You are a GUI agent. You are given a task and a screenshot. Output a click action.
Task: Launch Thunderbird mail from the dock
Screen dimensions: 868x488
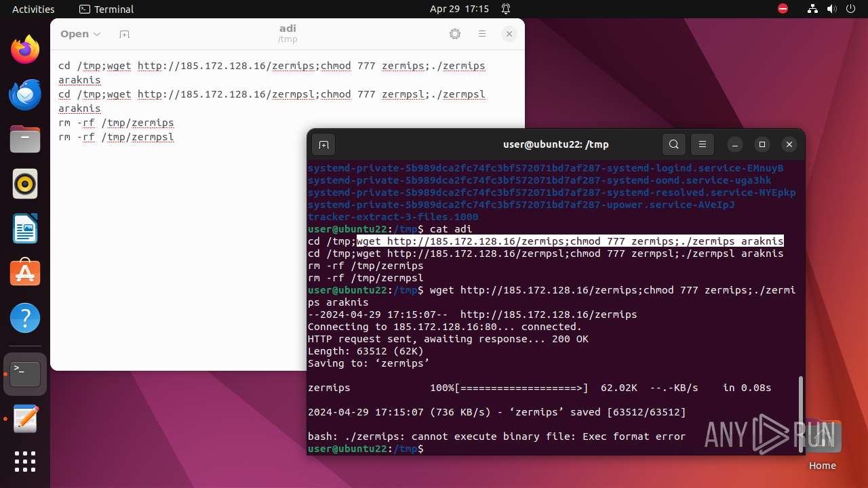tap(25, 94)
